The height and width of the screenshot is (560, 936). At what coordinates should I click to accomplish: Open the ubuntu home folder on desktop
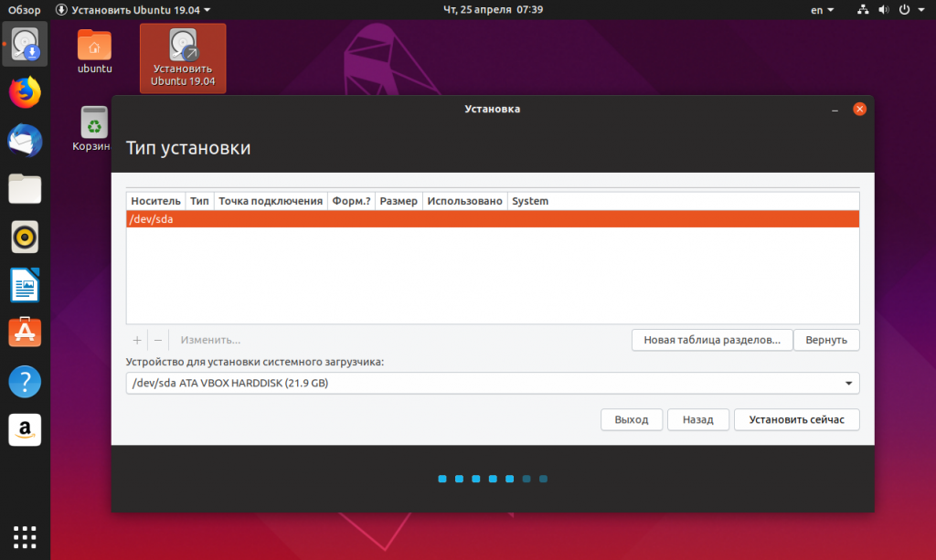point(94,52)
